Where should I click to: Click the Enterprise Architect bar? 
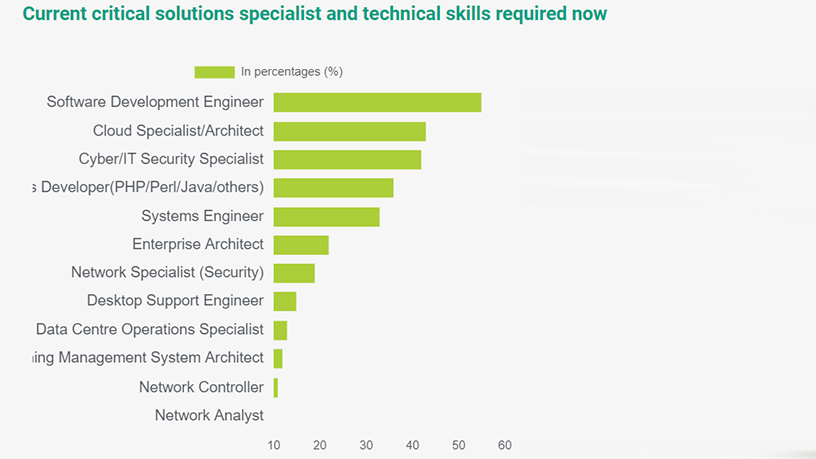(x=301, y=245)
